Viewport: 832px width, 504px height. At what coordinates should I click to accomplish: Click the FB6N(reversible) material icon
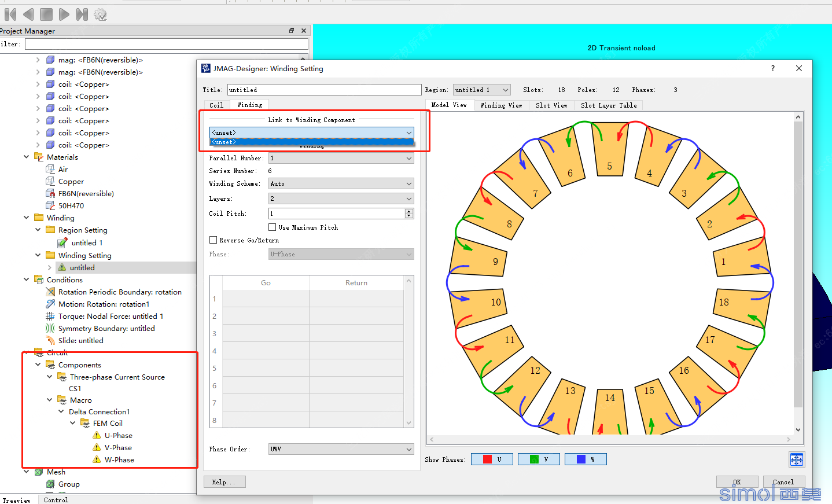pyautogui.click(x=50, y=193)
